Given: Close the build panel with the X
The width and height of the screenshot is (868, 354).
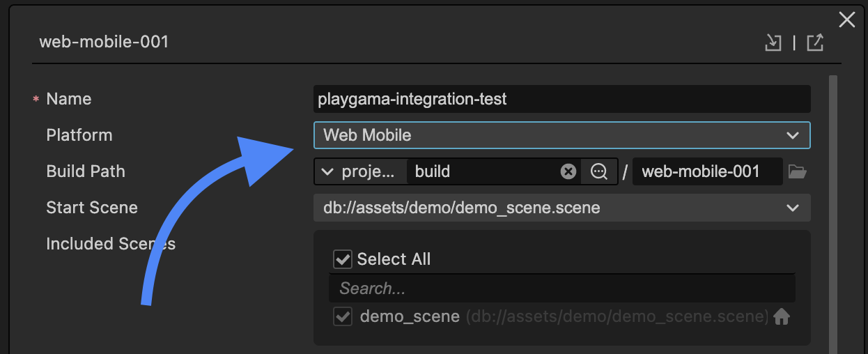Looking at the screenshot, I should [846, 20].
